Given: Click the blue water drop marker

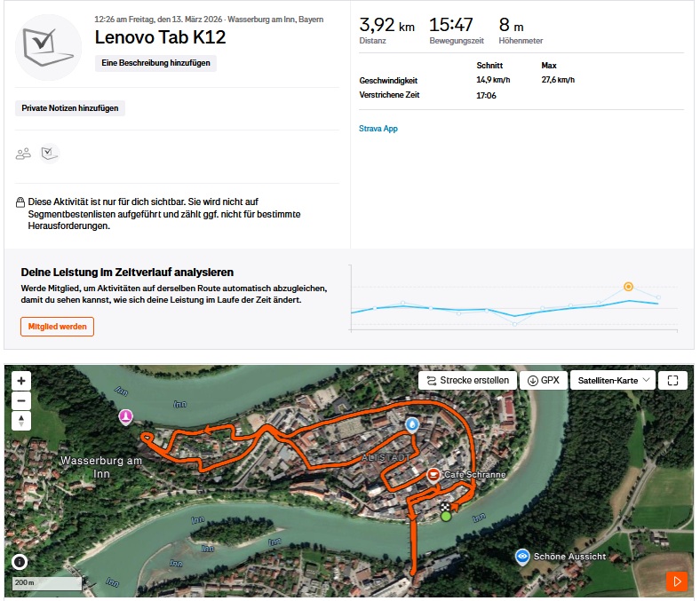Looking at the screenshot, I should coord(412,425).
